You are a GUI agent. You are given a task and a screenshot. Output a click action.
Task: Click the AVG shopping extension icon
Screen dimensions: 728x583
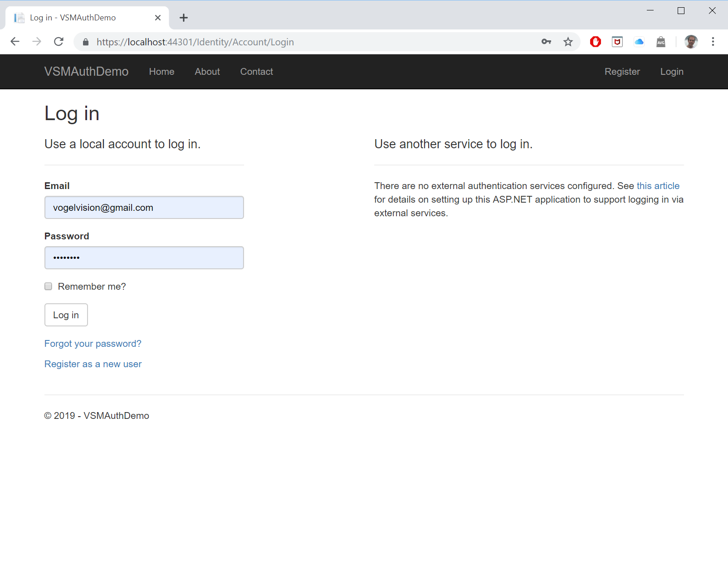(661, 42)
